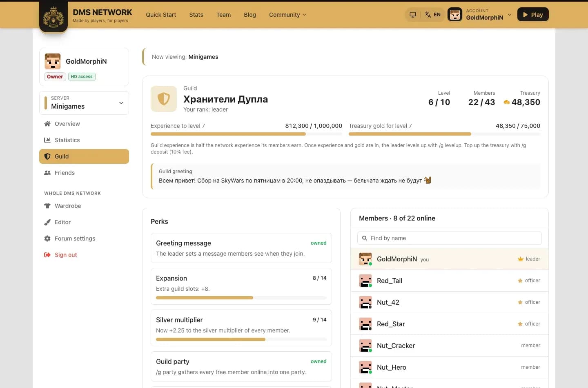Switch language with the EN button
The width and height of the screenshot is (588, 388).
[433, 15]
